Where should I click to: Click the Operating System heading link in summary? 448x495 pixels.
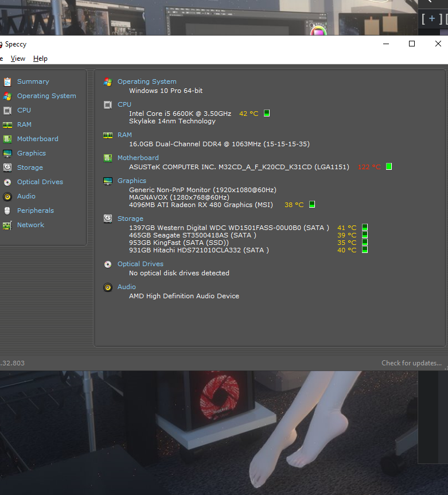[147, 81]
